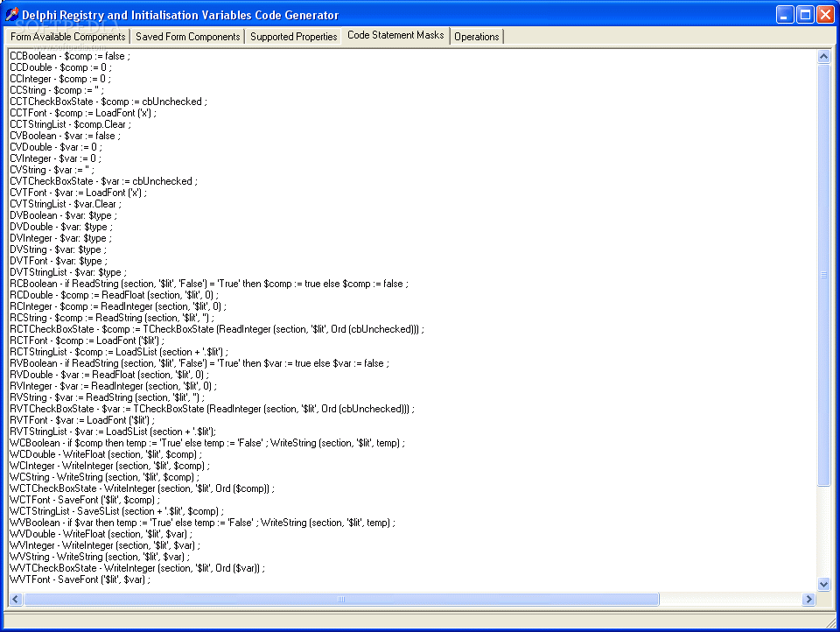Click the line starting 'RCDouble - $comp := ReadFloat'
The height and width of the screenshot is (632, 840).
pos(114,295)
